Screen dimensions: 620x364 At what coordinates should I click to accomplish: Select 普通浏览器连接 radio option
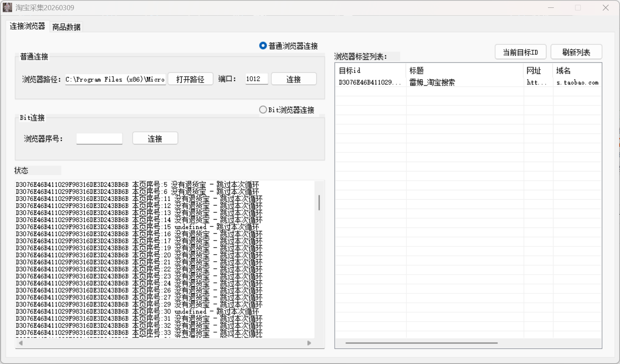[x=288, y=46]
